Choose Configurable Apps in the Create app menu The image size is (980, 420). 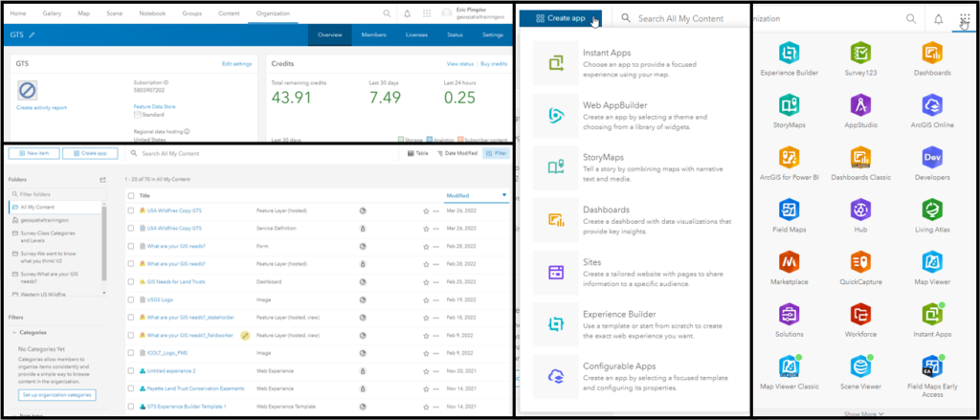[x=633, y=377]
